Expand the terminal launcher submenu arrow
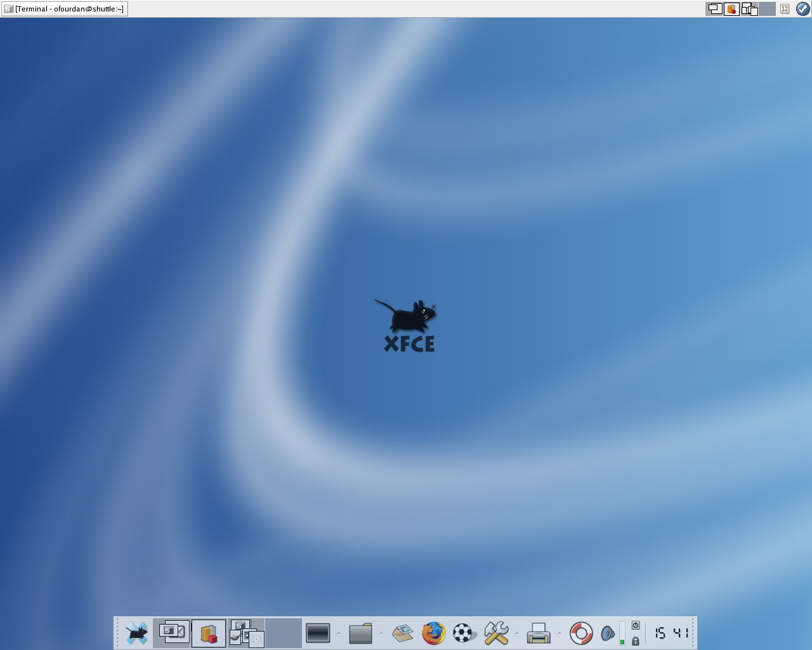This screenshot has width=812, height=650. tap(339, 633)
